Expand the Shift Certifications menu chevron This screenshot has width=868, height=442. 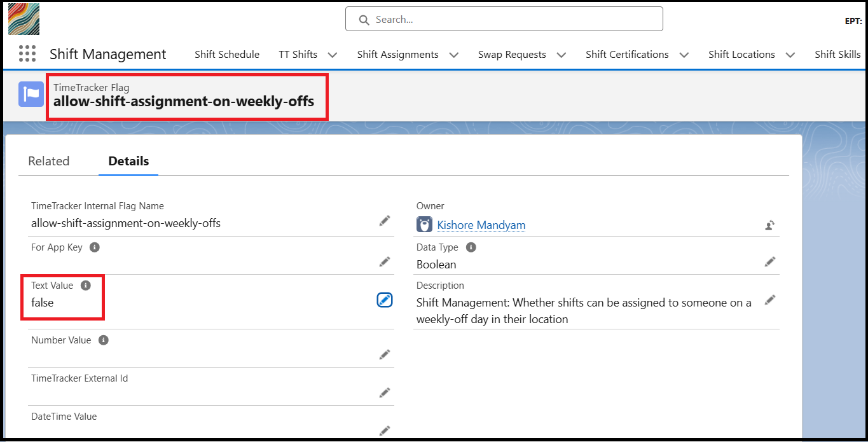pos(684,55)
